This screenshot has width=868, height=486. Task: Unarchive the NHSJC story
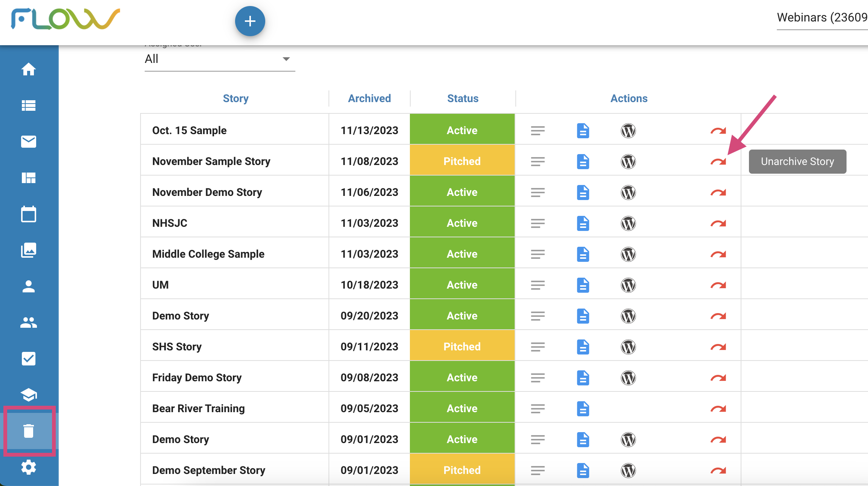point(718,223)
